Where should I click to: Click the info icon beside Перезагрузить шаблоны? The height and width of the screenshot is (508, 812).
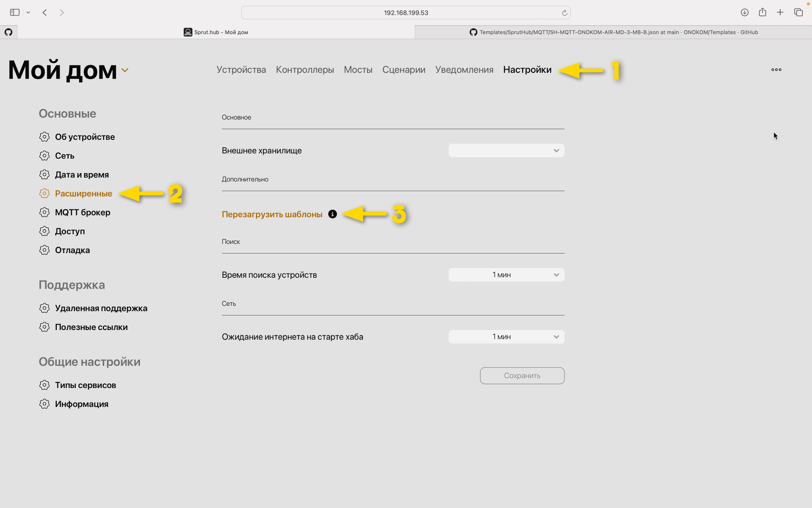click(x=332, y=214)
